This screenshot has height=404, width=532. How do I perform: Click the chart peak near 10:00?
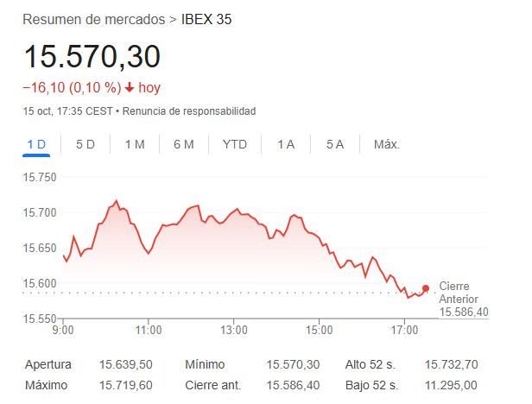116,201
